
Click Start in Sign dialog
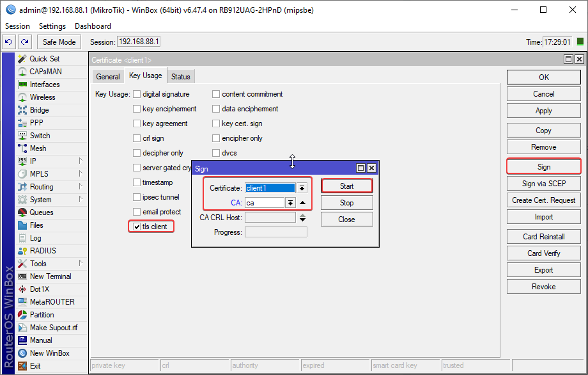coord(347,186)
